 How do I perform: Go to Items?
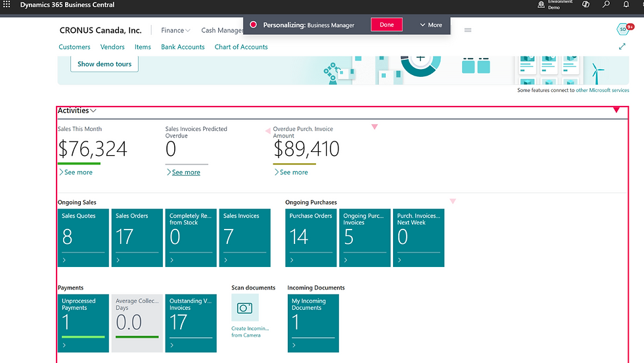[x=143, y=47]
